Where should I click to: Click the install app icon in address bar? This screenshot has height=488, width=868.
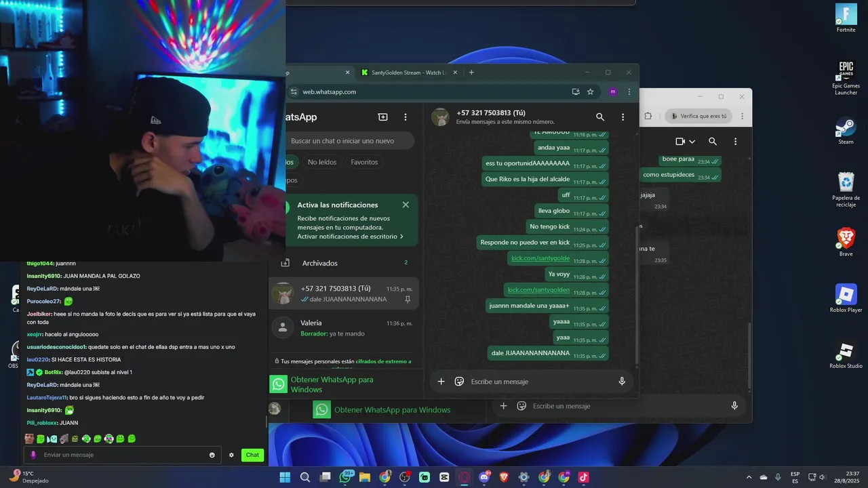(x=576, y=91)
